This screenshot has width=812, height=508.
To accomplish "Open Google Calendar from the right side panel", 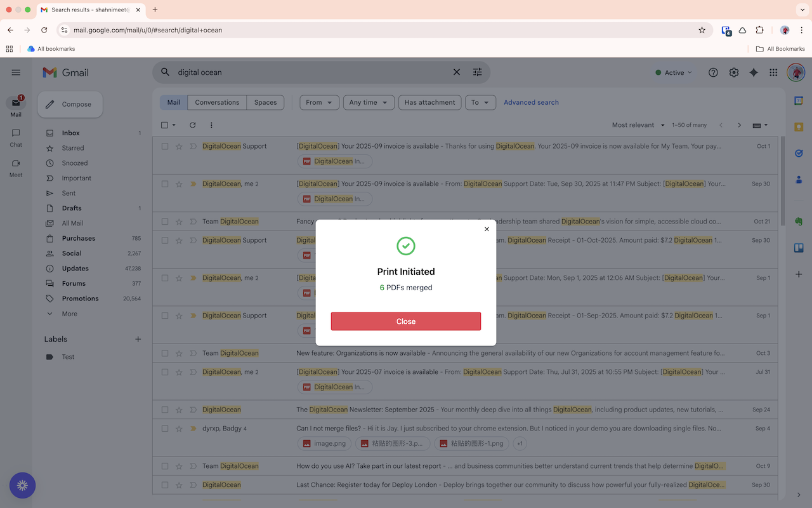I will pyautogui.click(x=799, y=102).
